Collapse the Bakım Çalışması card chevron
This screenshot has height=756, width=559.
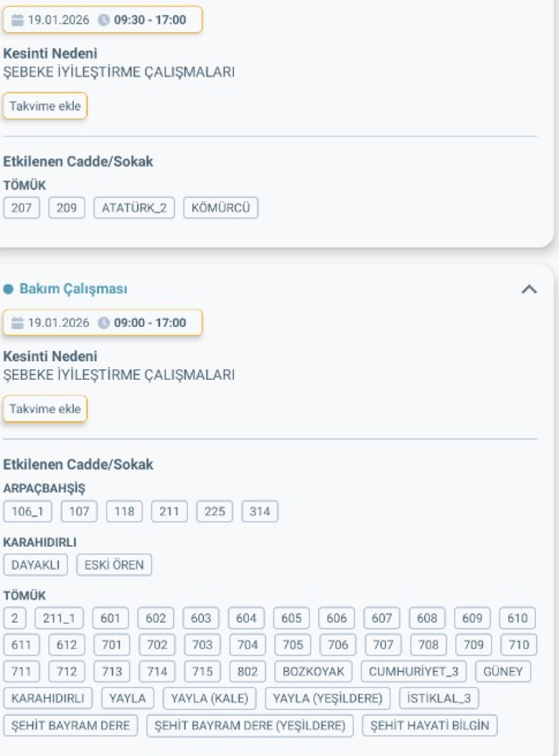[x=528, y=290]
